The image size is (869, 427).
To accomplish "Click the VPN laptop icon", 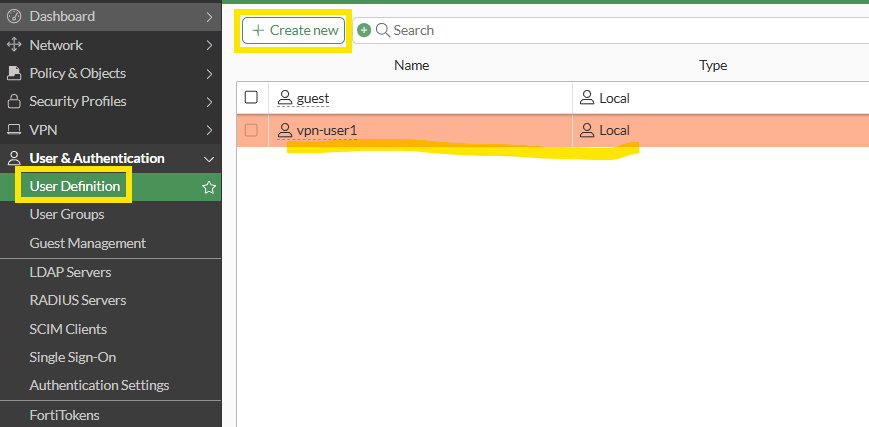I will (14, 130).
